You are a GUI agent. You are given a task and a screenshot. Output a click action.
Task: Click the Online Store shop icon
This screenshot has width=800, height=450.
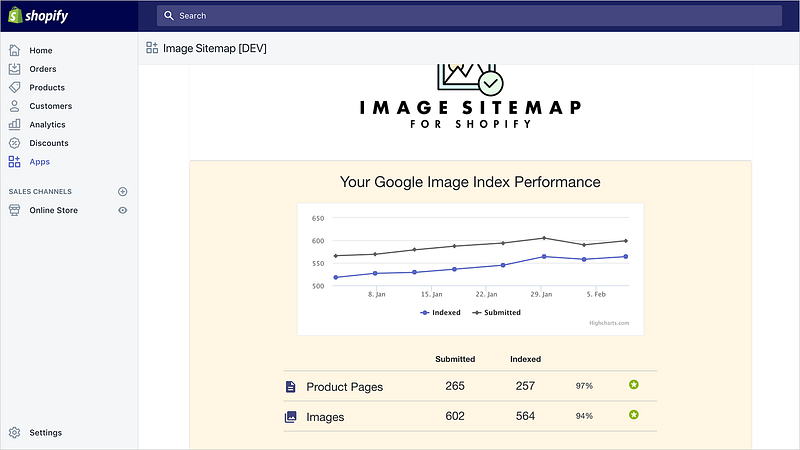[14, 210]
